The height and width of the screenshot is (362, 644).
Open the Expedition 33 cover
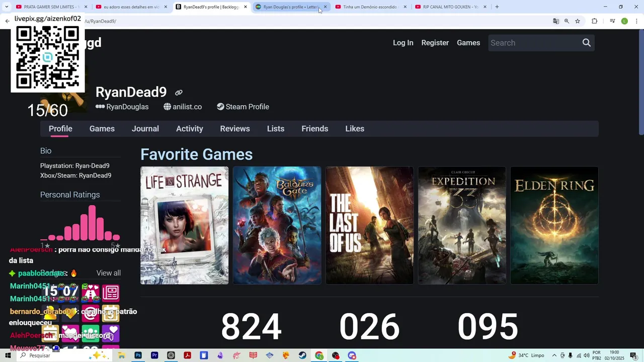[462, 225]
